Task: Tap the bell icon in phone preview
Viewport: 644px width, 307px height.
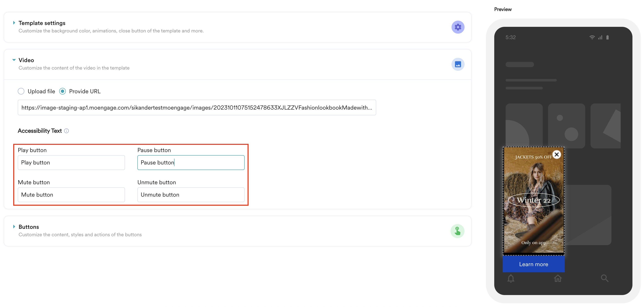Action: click(511, 278)
